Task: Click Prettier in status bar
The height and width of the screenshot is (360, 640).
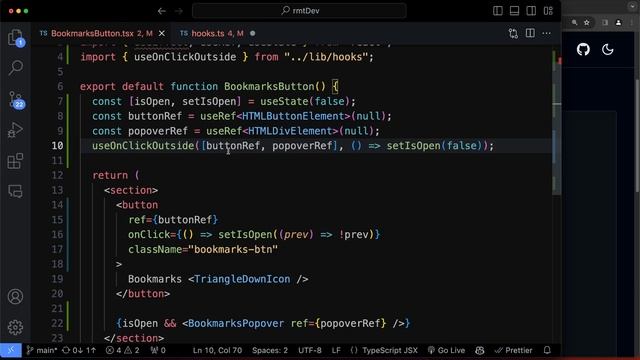Action: point(513,350)
